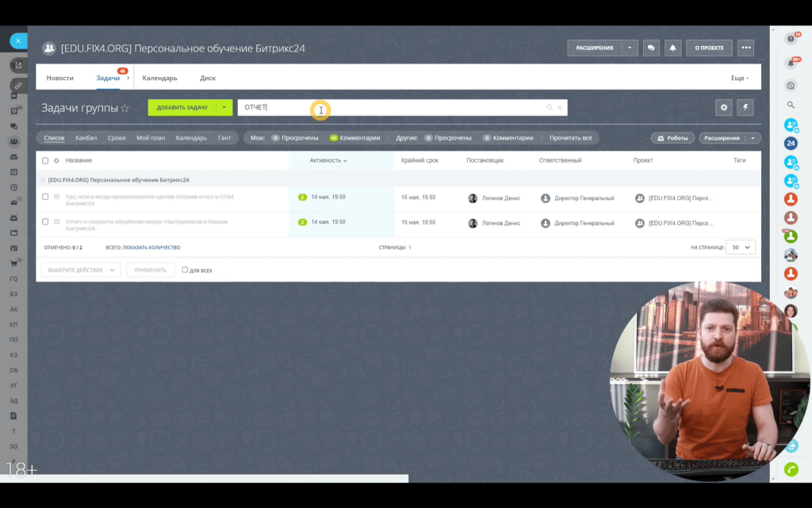Open the help question mark in right sidebar

[791, 39]
